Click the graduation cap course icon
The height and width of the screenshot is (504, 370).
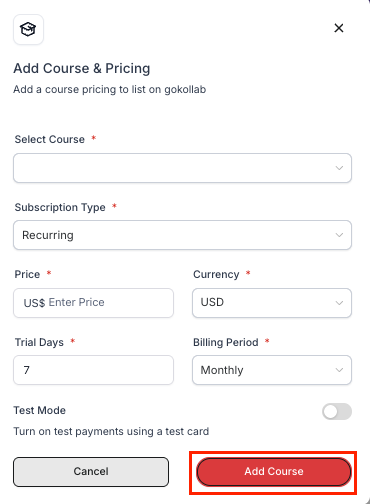click(x=28, y=29)
